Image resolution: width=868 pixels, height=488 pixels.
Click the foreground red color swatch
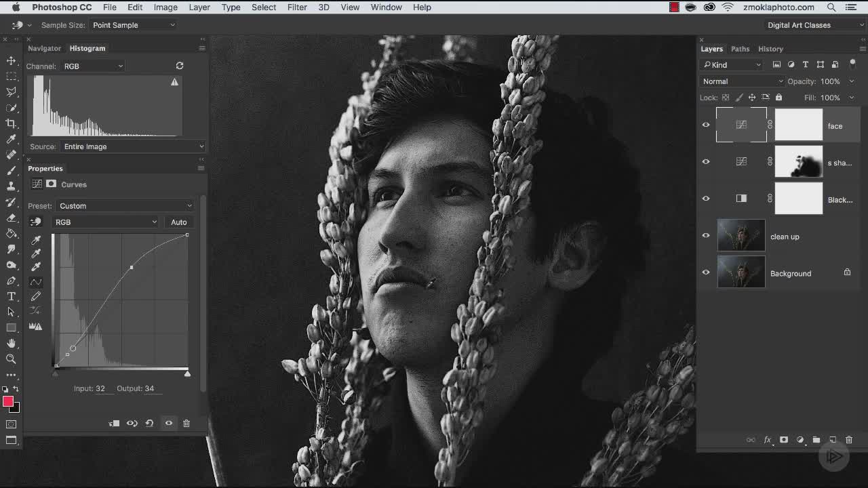click(8, 402)
